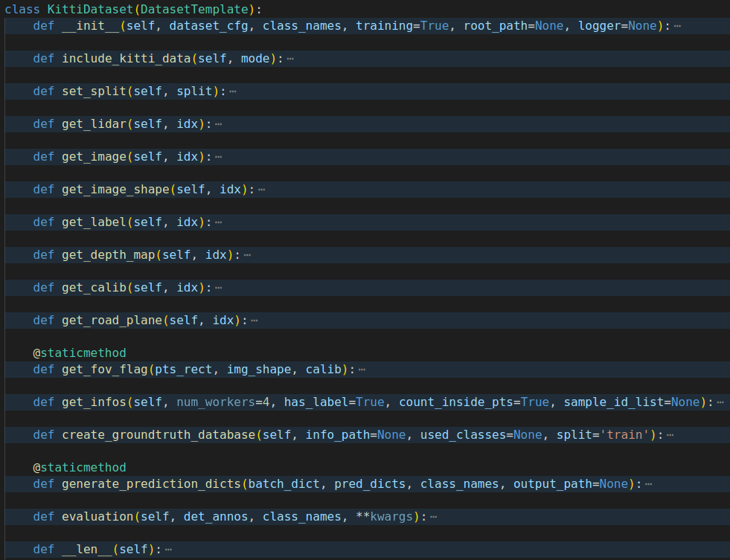Image resolution: width=730 pixels, height=560 pixels.
Task: Expand the get_fov_flag folded ellipsis
Action: pos(362,370)
